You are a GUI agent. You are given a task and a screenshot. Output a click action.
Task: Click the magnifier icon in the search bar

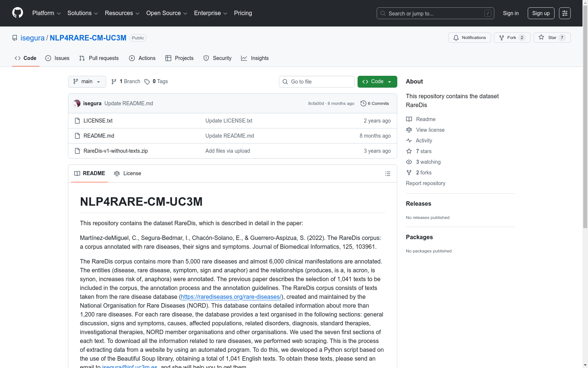(383, 13)
